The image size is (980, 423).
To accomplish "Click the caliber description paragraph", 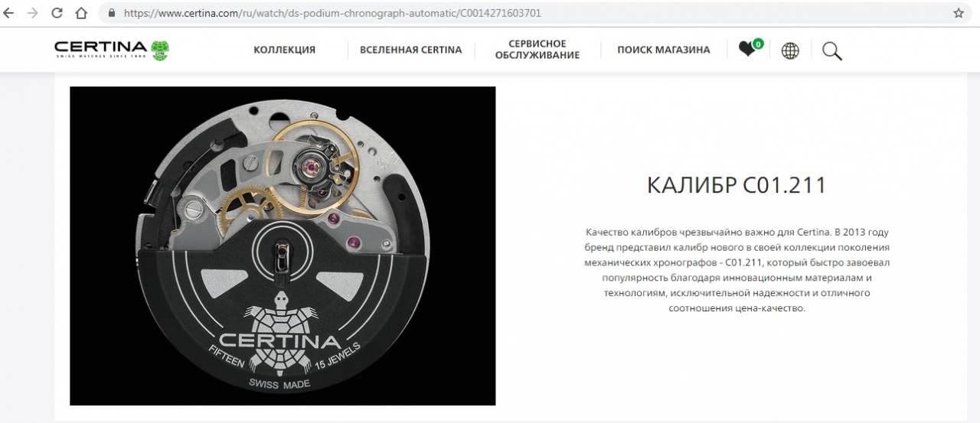I will [737, 270].
